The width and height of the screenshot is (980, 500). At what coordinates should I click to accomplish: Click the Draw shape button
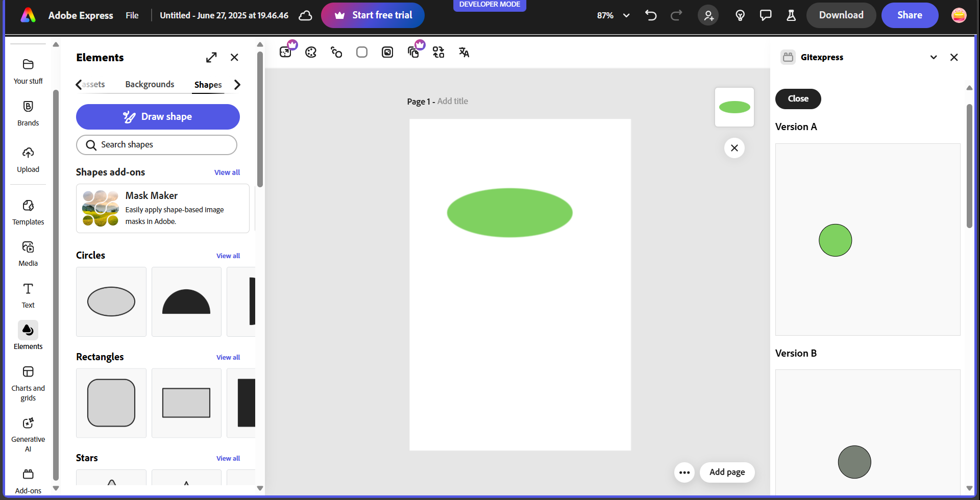[158, 117]
